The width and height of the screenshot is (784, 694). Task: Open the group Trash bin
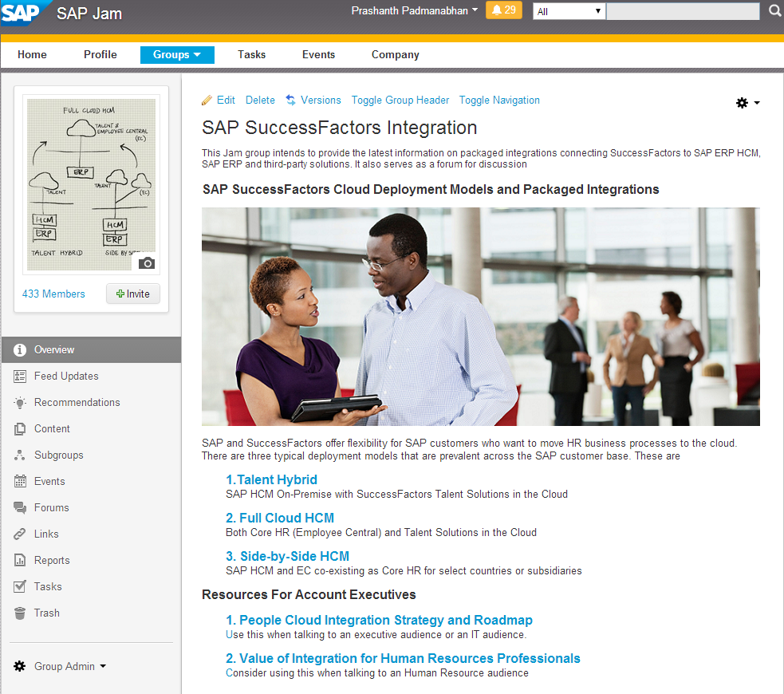coord(46,613)
